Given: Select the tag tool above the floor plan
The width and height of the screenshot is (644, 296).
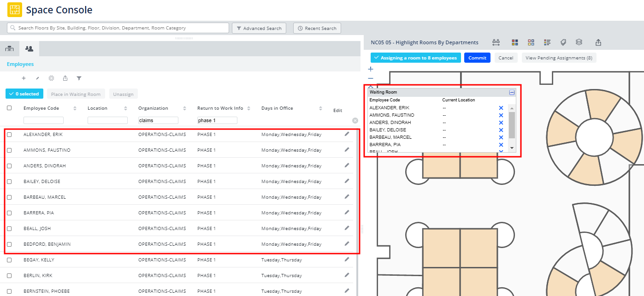Looking at the screenshot, I should (x=563, y=42).
